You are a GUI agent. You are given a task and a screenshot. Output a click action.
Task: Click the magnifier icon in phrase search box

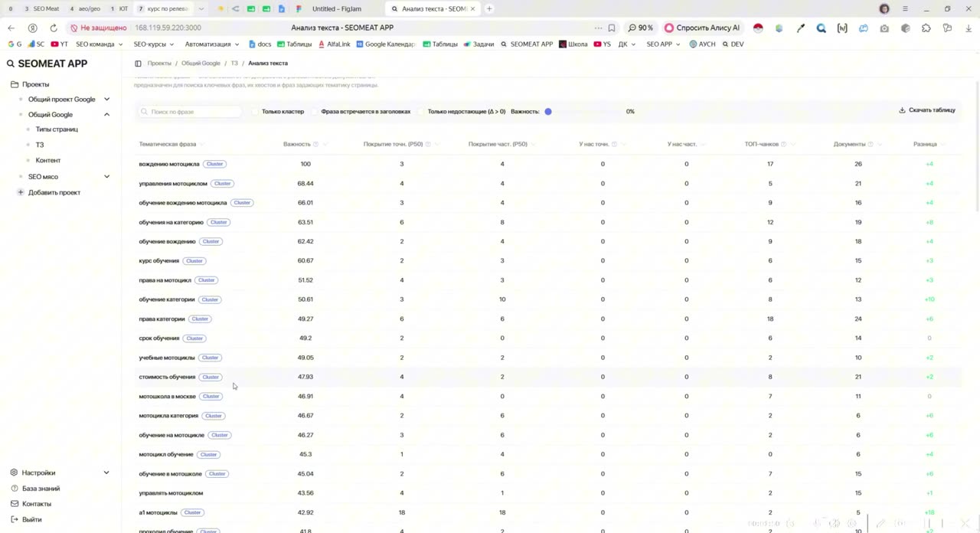144,112
